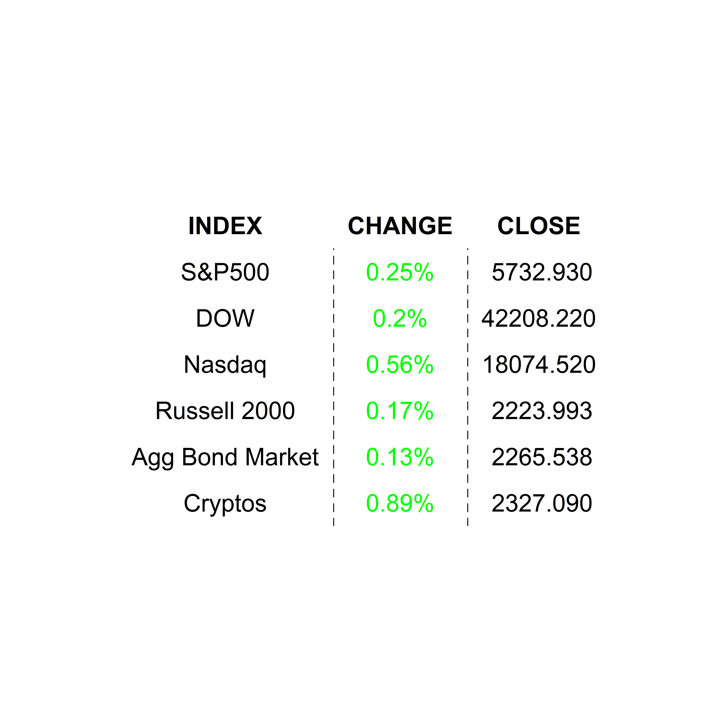728x728 pixels.
Task: Click the CHANGE column header
Action: pyautogui.click(x=400, y=226)
